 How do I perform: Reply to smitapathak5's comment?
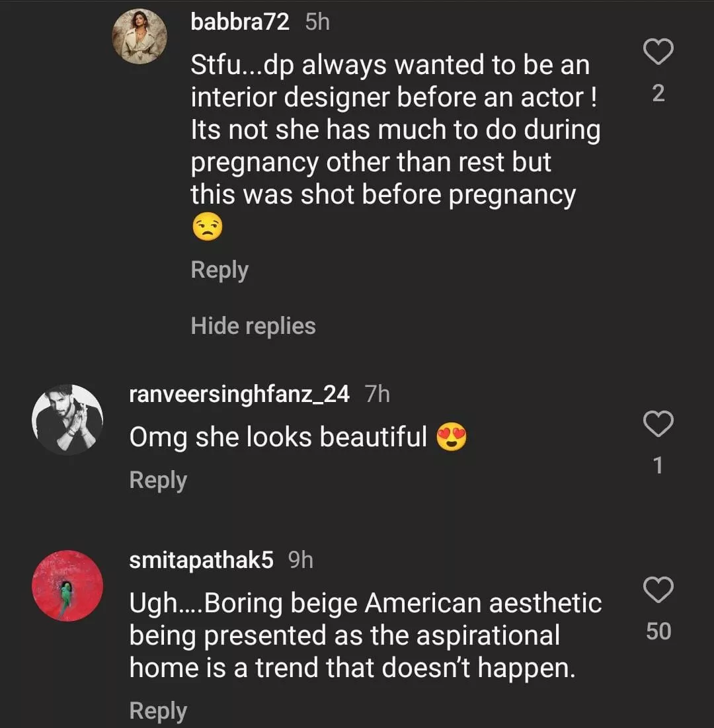[x=158, y=711]
